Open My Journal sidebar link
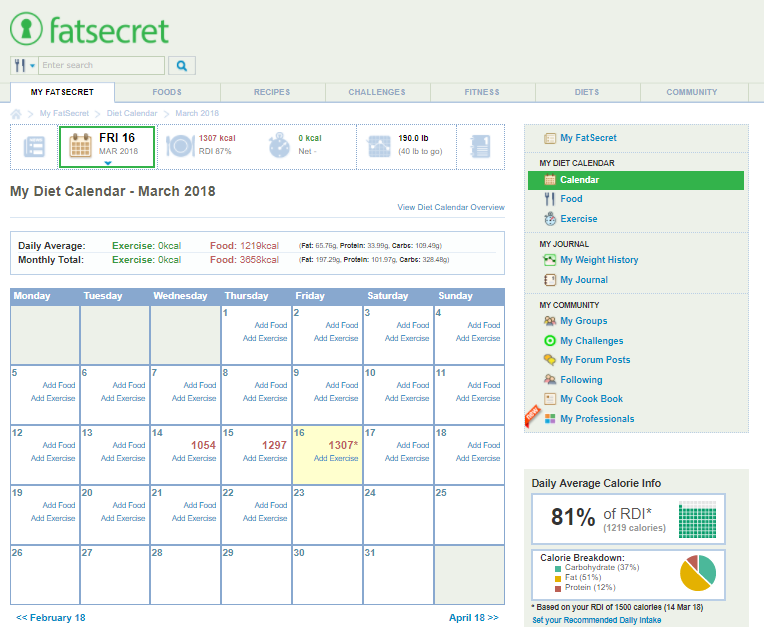764x627 pixels. tap(584, 280)
